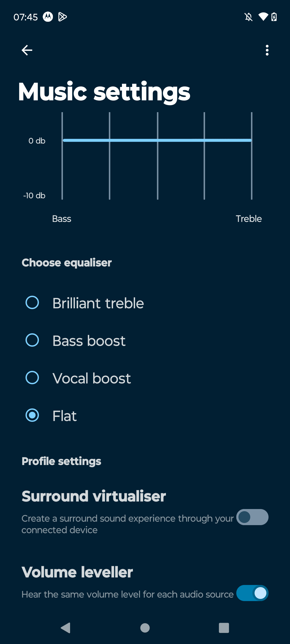Select the Bass boost equaliser option

point(145,340)
